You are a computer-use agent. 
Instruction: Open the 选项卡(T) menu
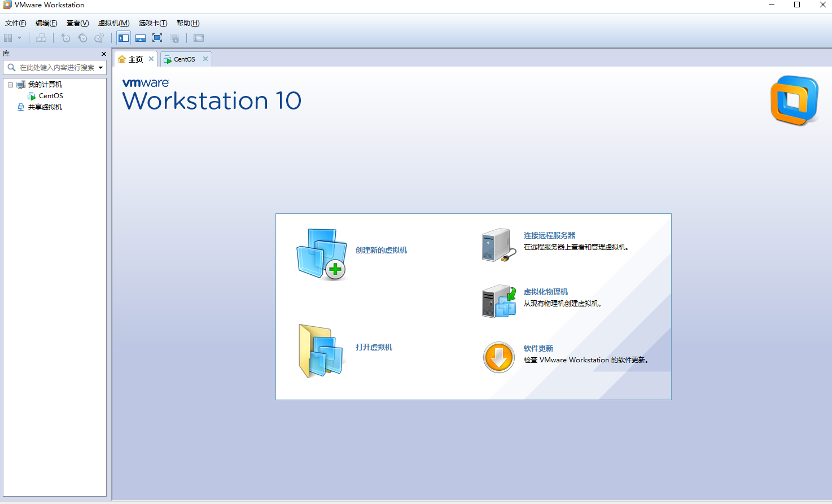click(x=153, y=23)
